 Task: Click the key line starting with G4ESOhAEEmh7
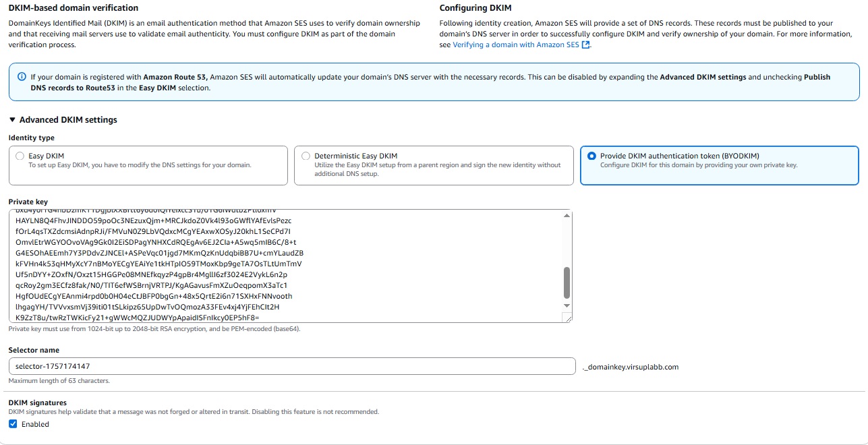coord(160,253)
